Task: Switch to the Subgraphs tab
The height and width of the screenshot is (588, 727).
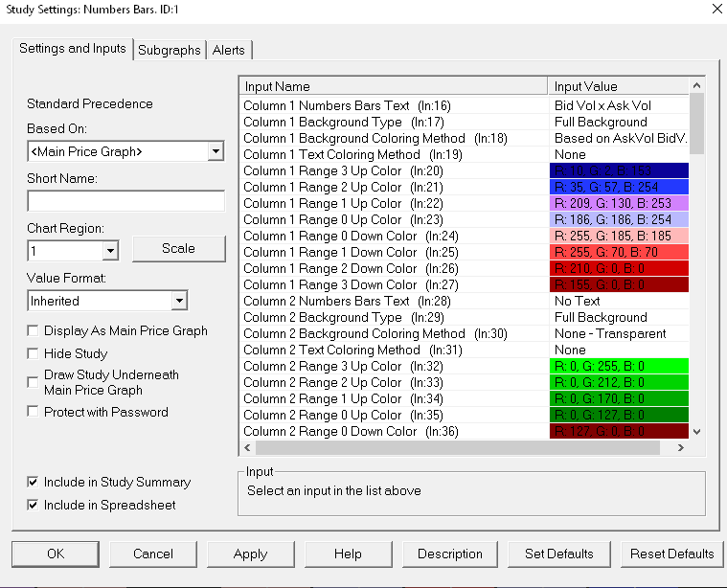Action: (170, 50)
